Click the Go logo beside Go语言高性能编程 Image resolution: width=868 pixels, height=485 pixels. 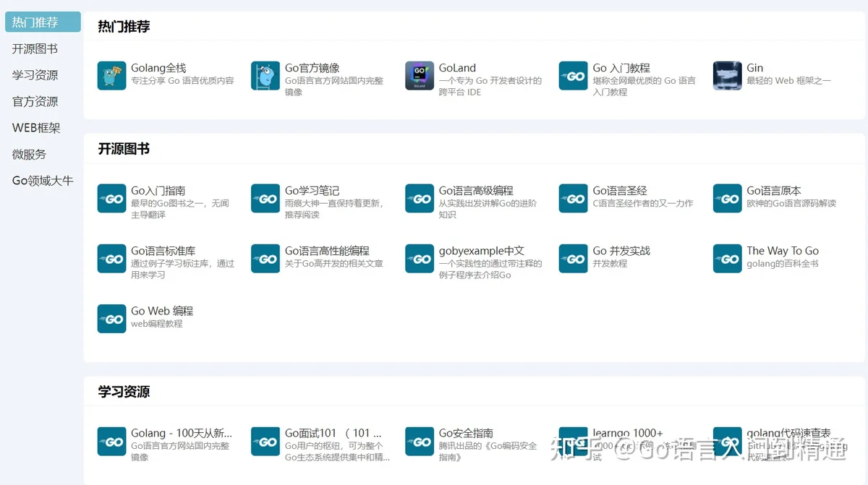pyautogui.click(x=265, y=259)
